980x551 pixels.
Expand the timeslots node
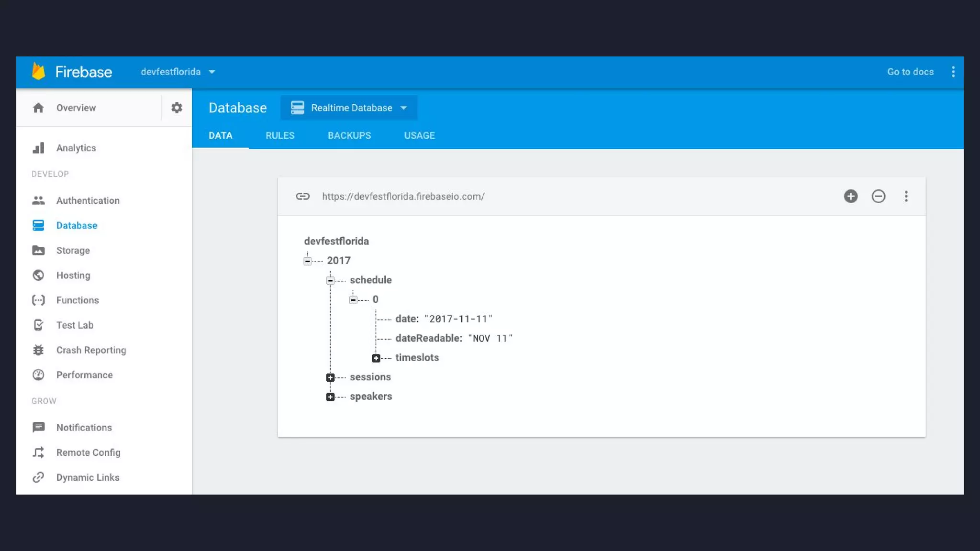click(x=376, y=358)
